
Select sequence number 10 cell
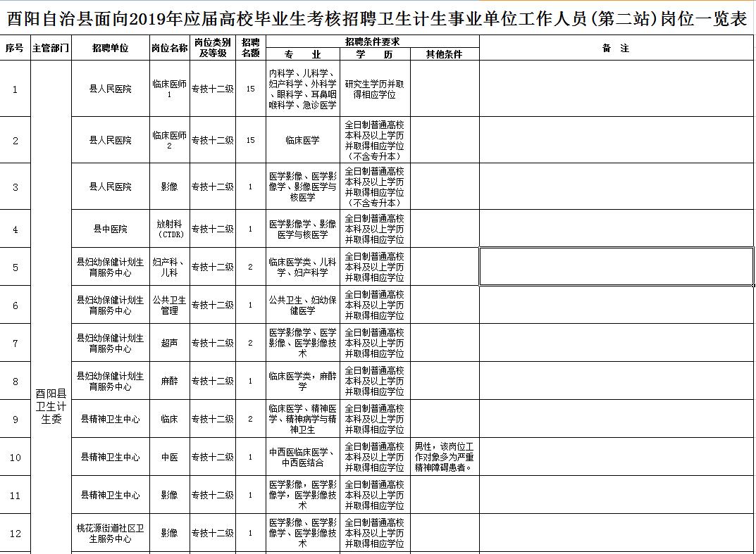(x=15, y=457)
